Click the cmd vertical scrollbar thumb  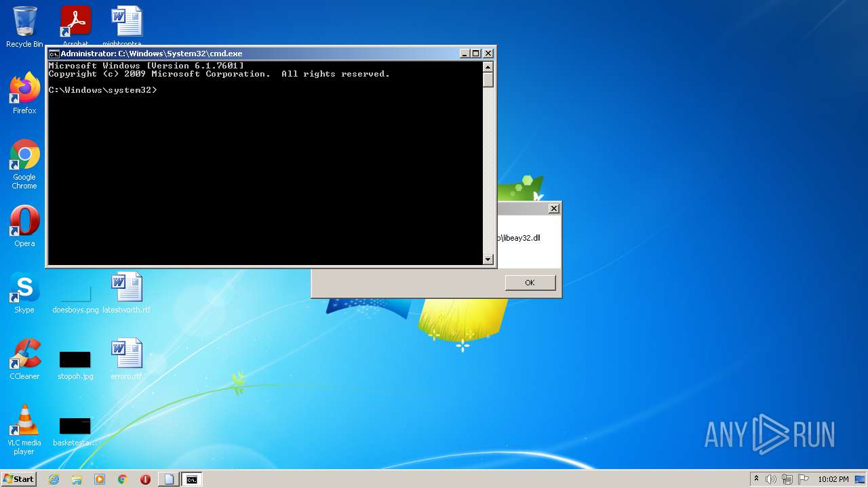click(x=488, y=79)
